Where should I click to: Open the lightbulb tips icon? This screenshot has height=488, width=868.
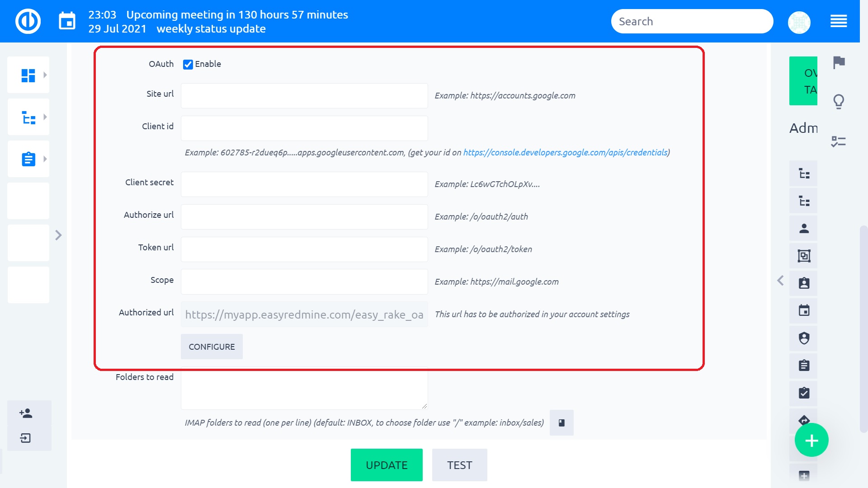pos(839,102)
